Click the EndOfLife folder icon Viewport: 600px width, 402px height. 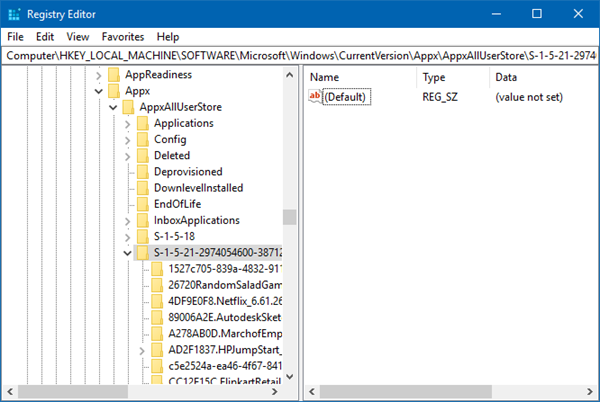[x=143, y=203]
